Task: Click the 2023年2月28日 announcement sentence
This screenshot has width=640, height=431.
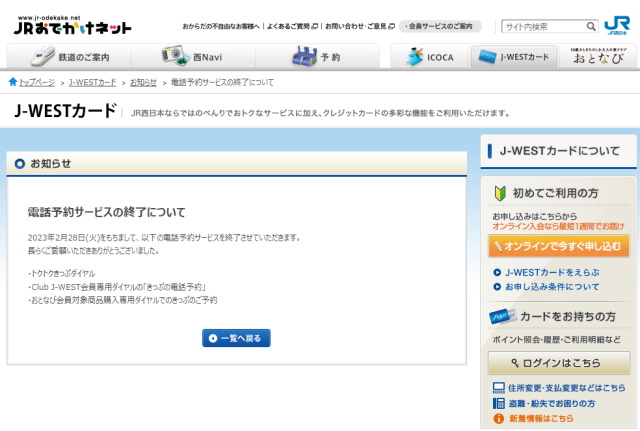Action: (164, 238)
